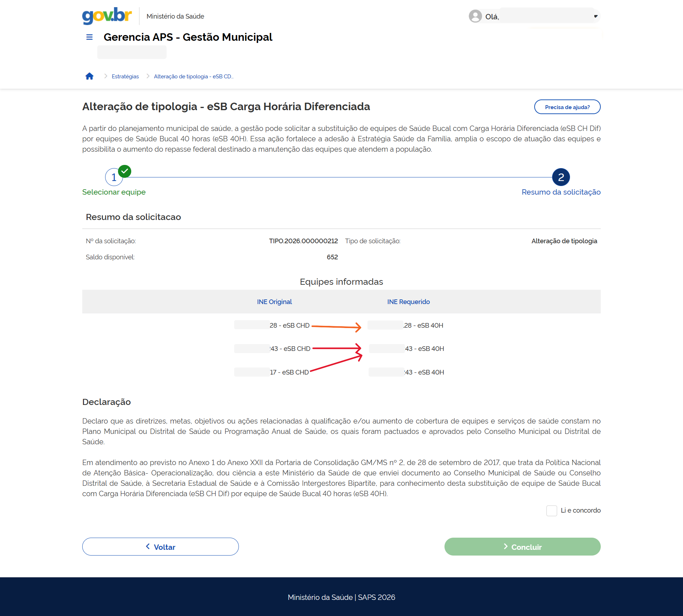This screenshot has width=683, height=616.
Task: Select the request number TIPO.2026.000000212
Action: coord(303,241)
